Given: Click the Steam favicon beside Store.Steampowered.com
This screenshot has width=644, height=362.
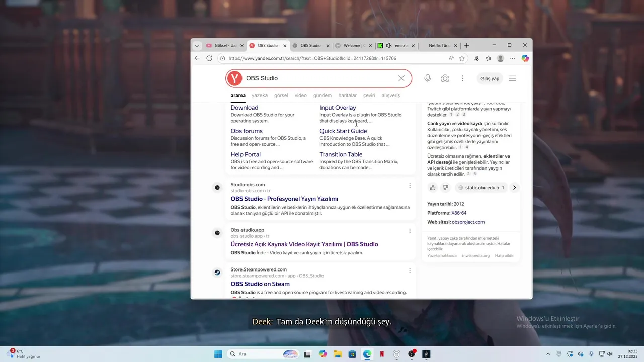Looking at the screenshot, I should [217, 273].
